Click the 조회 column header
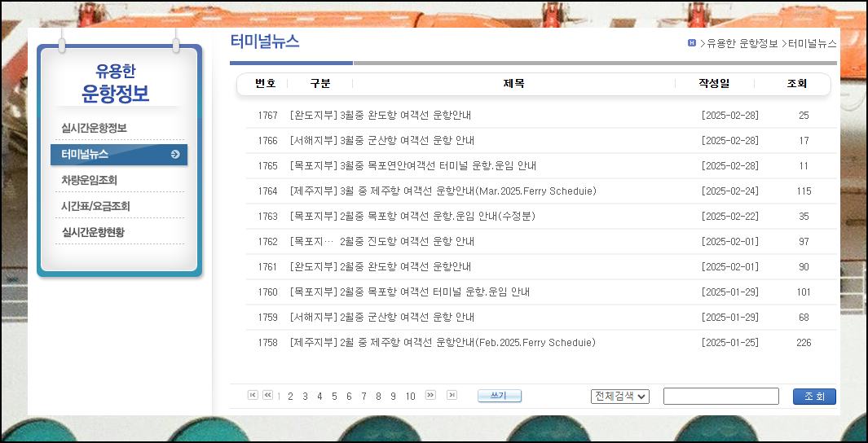The width and height of the screenshot is (868, 443). pyautogui.click(x=797, y=84)
